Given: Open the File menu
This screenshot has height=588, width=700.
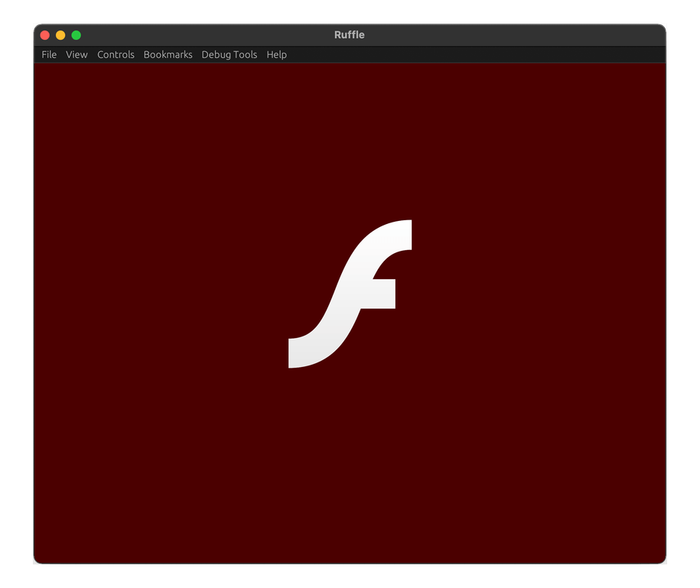Looking at the screenshot, I should (x=49, y=54).
